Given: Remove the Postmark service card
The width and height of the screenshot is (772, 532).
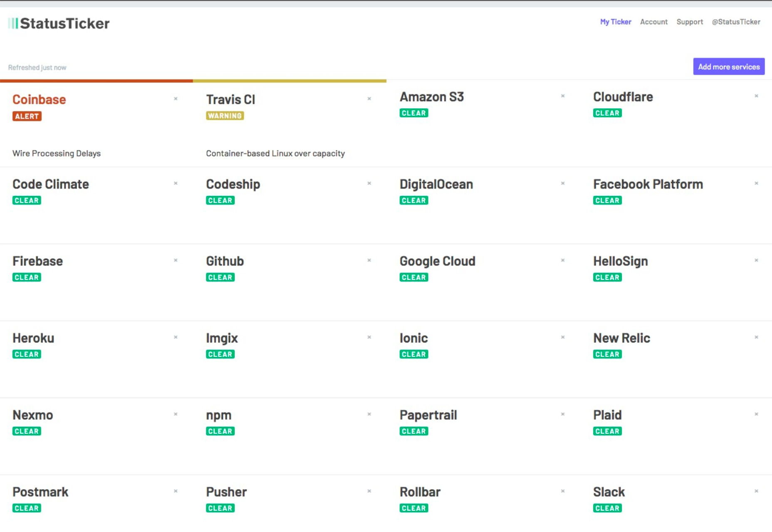Looking at the screenshot, I should click(176, 491).
